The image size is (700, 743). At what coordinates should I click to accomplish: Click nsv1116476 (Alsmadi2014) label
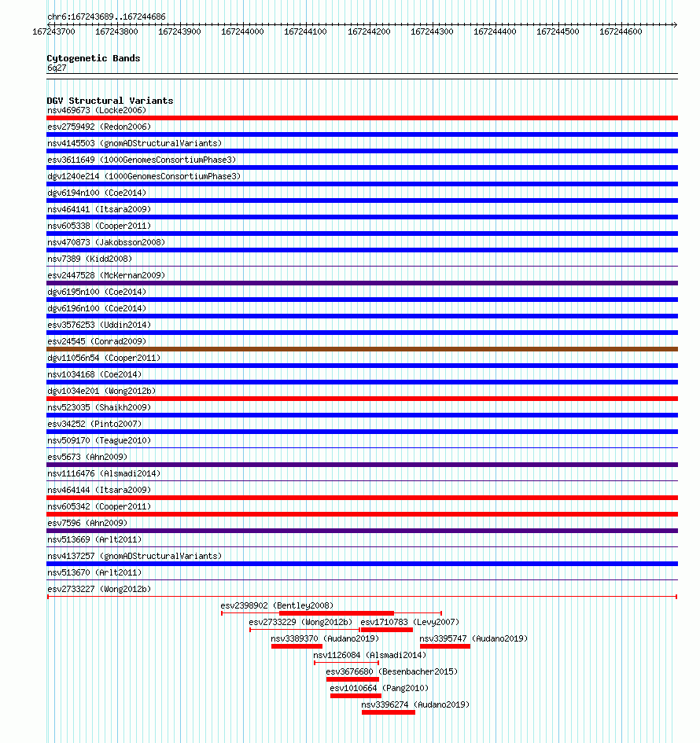pyautogui.click(x=104, y=474)
